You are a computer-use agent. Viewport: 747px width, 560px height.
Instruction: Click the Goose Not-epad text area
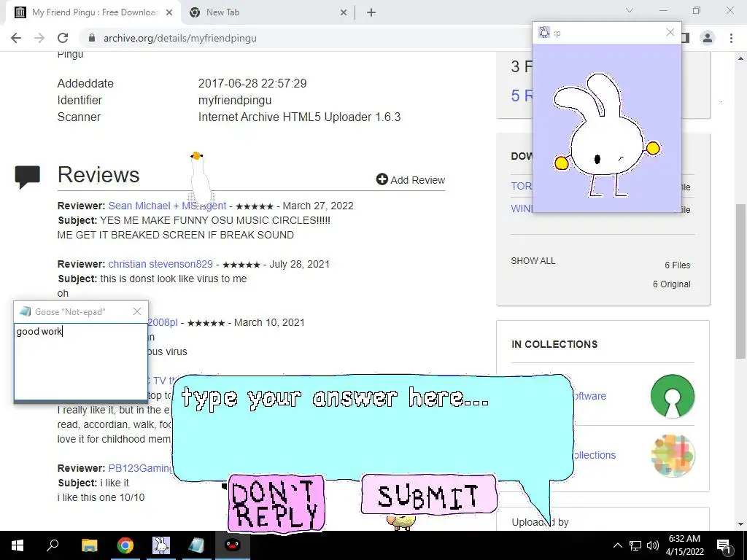click(81, 362)
